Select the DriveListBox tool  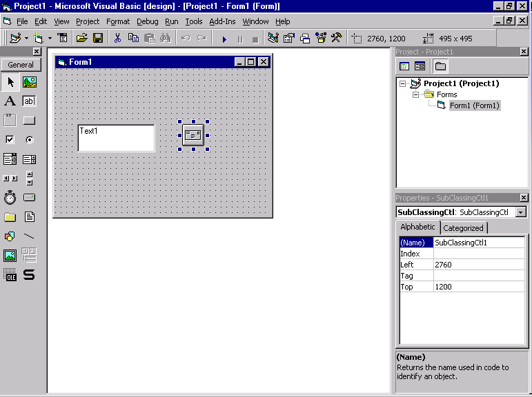pos(30,197)
